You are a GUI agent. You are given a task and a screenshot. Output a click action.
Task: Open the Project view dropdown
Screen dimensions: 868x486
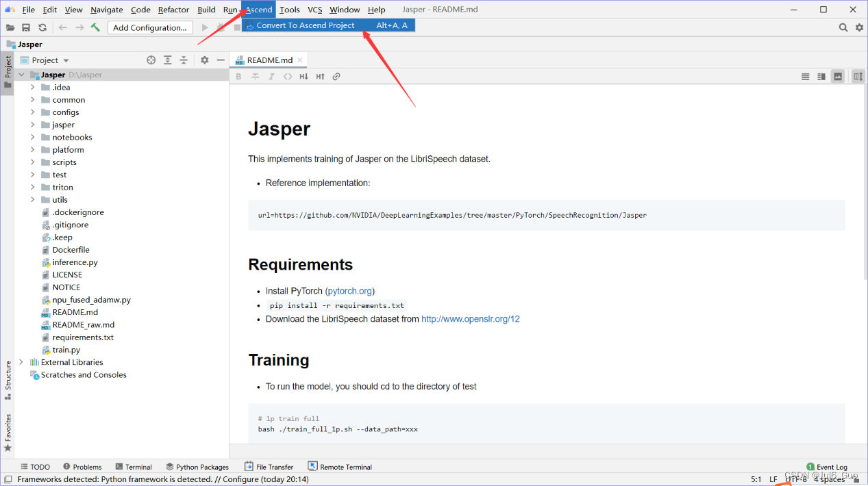point(45,60)
